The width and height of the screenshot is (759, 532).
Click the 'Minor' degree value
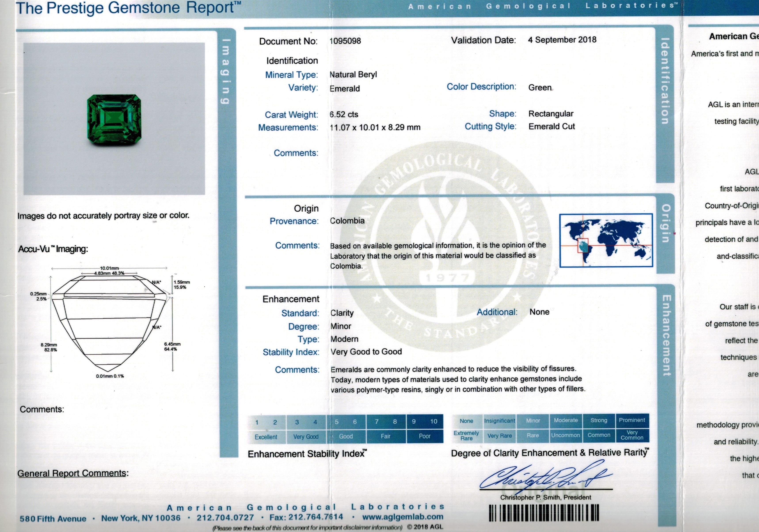(341, 326)
